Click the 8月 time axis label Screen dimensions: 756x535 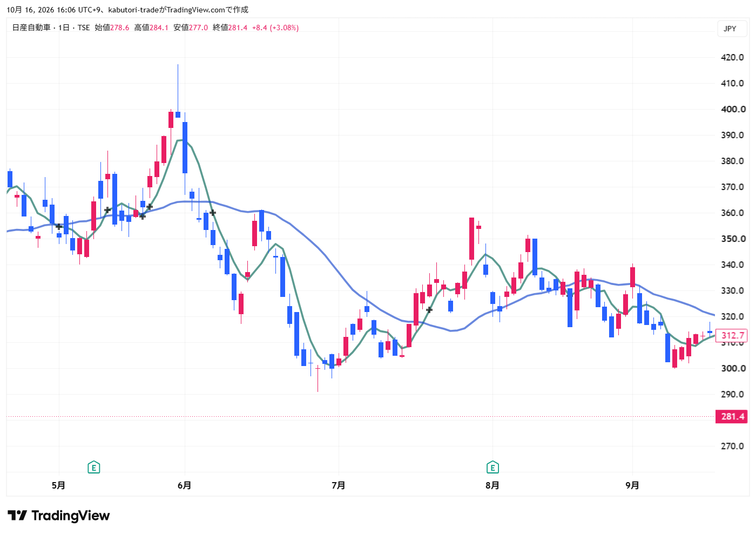(x=492, y=485)
